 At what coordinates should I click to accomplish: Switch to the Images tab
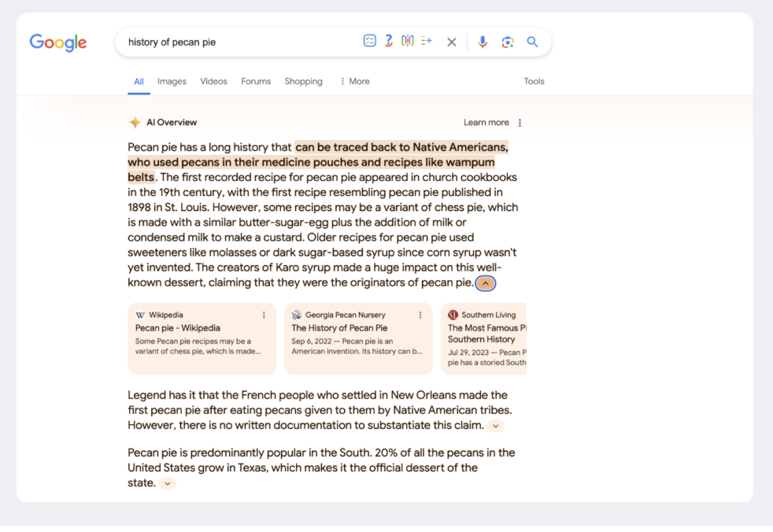click(x=172, y=81)
